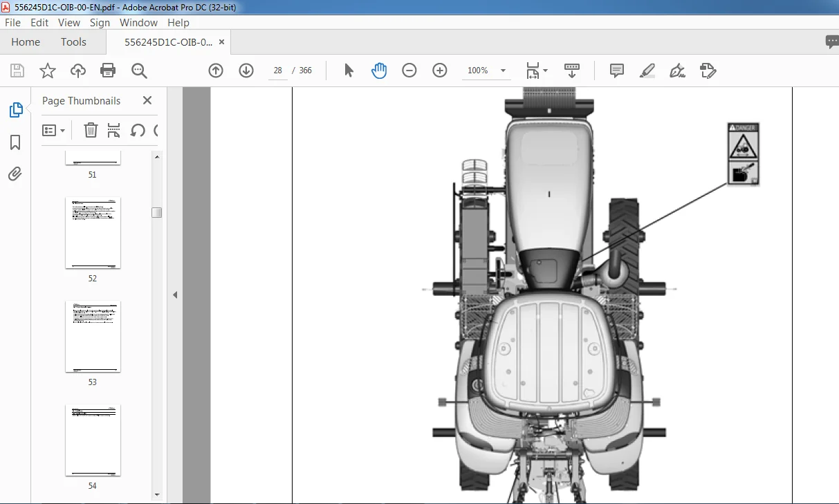Open the Find text search tool
839x504 pixels.
point(139,71)
